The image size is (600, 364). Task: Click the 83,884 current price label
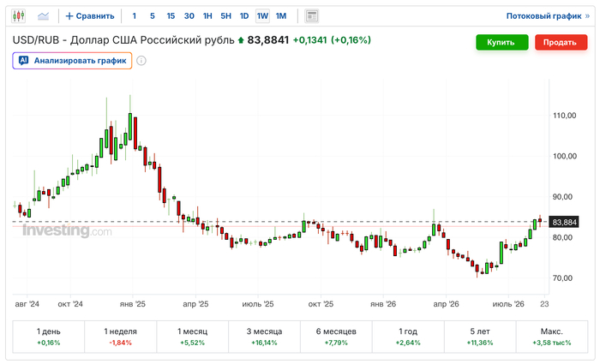coord(564,222)
